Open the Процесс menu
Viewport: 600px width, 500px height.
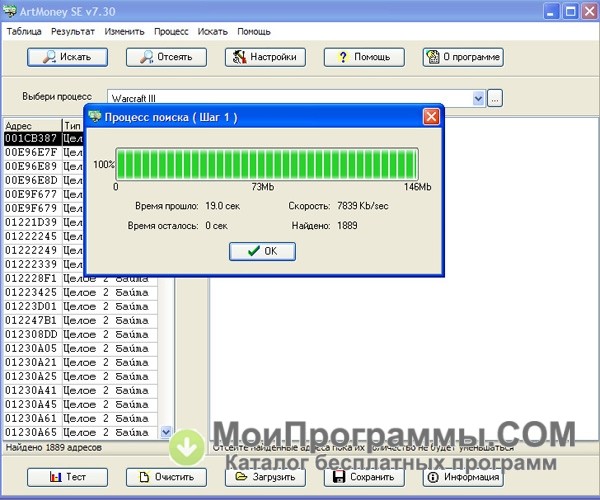click(x=171, y=32)
